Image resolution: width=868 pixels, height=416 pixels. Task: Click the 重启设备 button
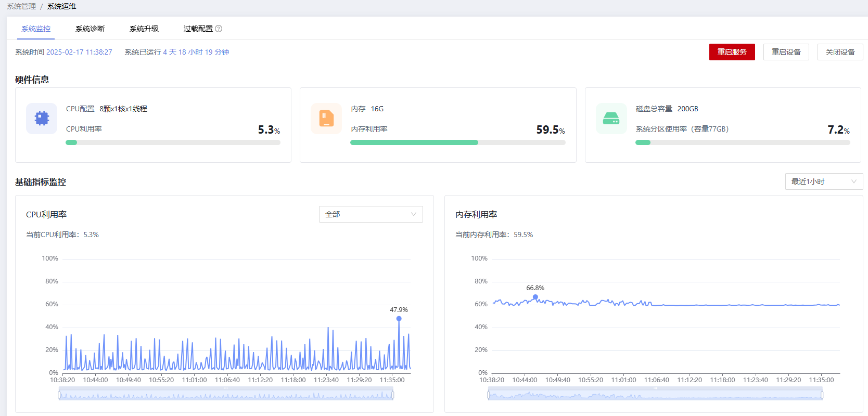point(786,52)
